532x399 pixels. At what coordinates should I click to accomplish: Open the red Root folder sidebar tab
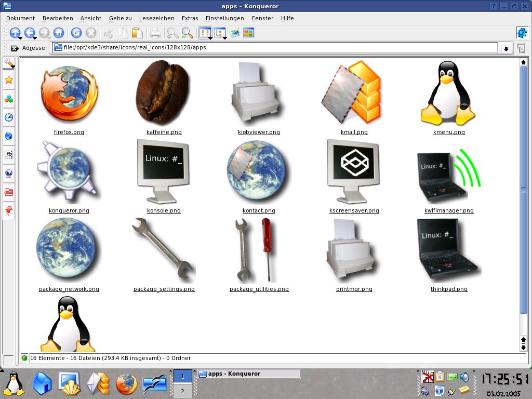point(9,192)
